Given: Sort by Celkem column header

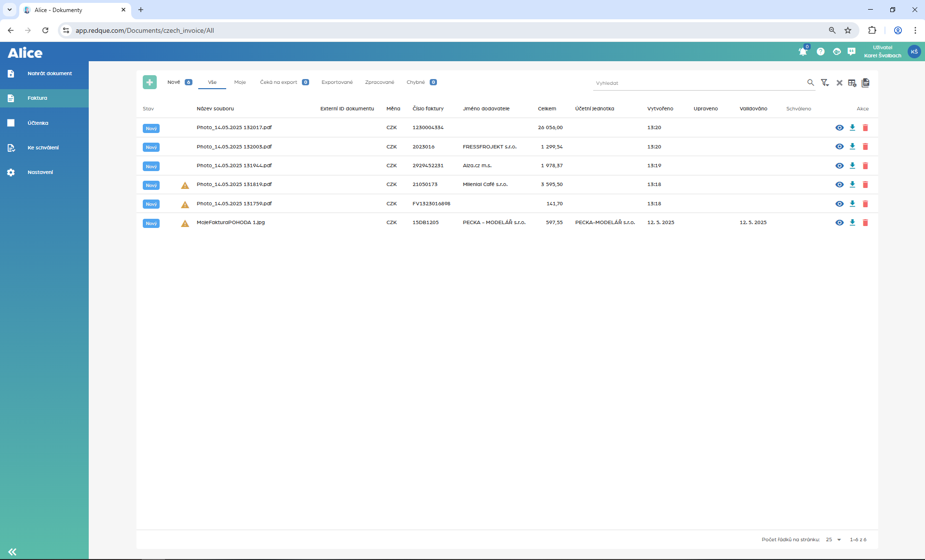Looking at the screenshot, I should click(x=547, y=109).
